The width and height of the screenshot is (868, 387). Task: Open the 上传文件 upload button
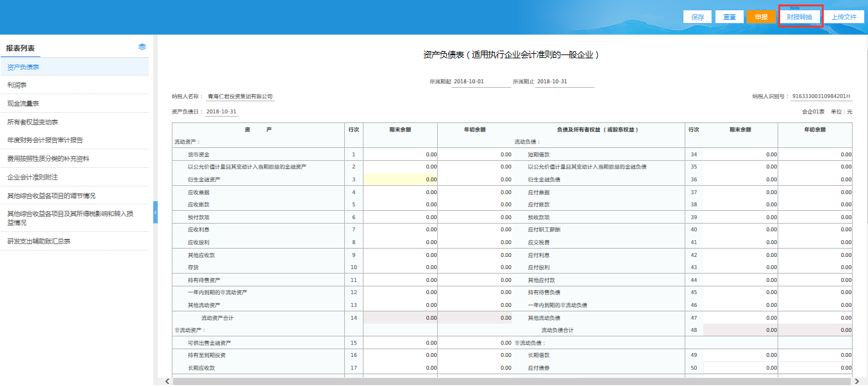(x=844, y=17)
